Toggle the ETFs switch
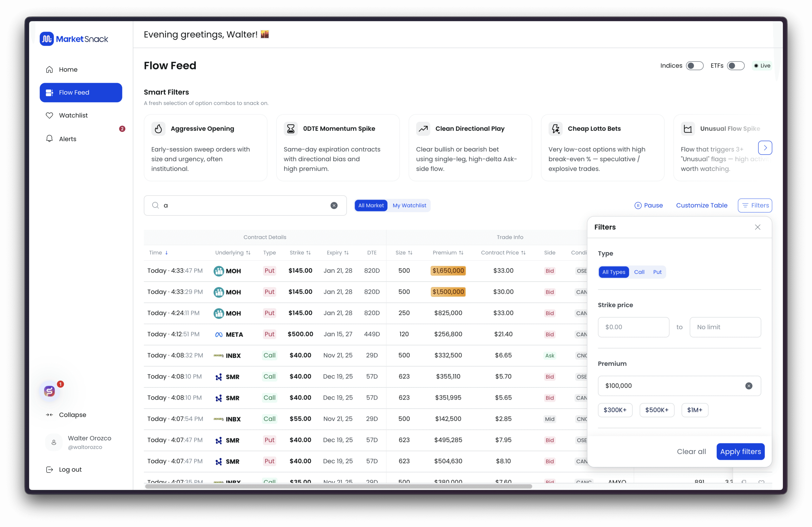 [x=735, y=66]
